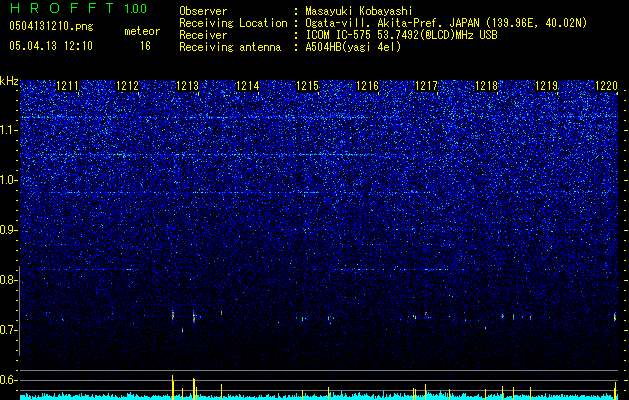Click the antenna text A504HB(yagi 4el)

coord(353,47)
